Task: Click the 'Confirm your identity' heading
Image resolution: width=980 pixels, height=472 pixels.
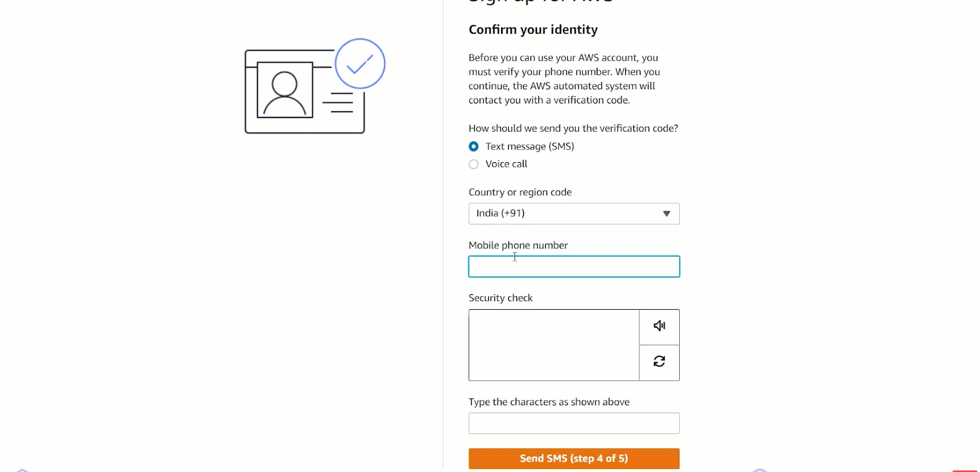Action: [x=533, y=29]
